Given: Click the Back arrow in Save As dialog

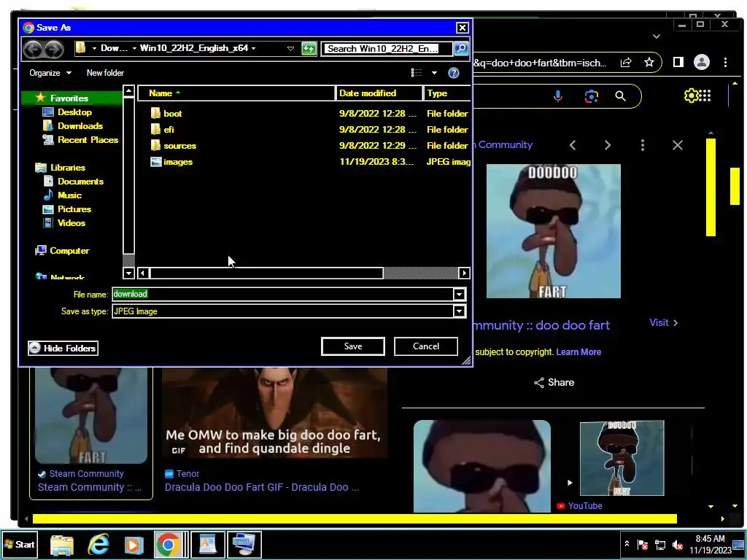Looking at the screenshot, I should pyautogui.click(x=33, y=49).
